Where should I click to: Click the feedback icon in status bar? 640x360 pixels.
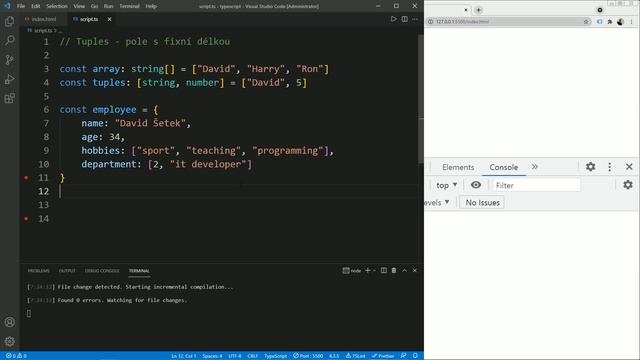[403, 356]
